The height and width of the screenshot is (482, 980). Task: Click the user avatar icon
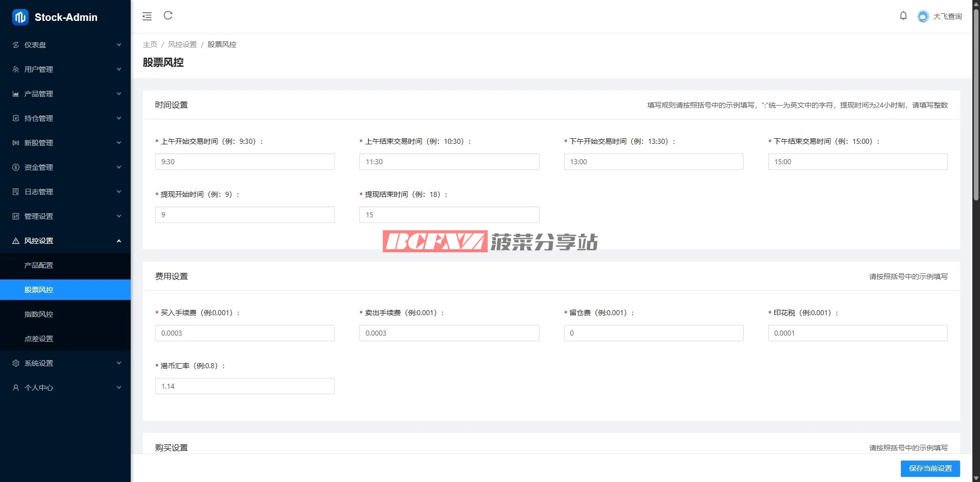[x=923, y=16]
